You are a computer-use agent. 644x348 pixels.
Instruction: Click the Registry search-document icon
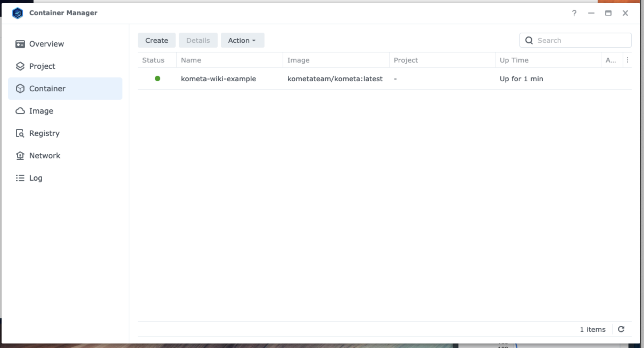[20, 133]
